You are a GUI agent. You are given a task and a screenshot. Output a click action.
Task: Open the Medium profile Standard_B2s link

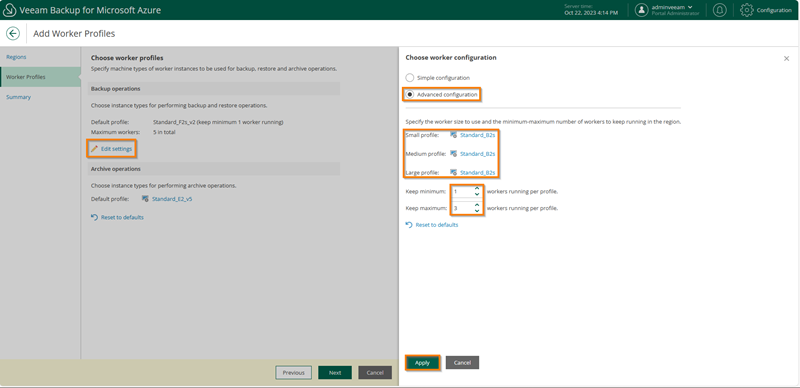click(478, 154)
